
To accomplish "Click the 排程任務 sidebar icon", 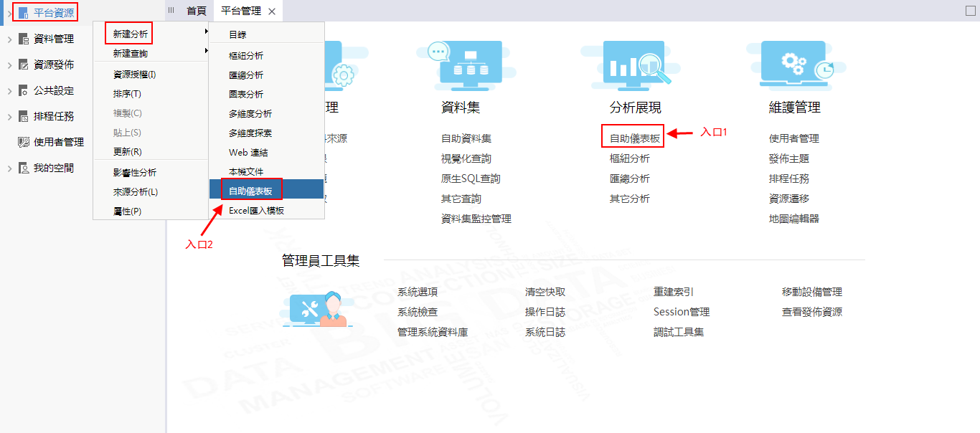I will pyautogui.click(x=23, y=116).
